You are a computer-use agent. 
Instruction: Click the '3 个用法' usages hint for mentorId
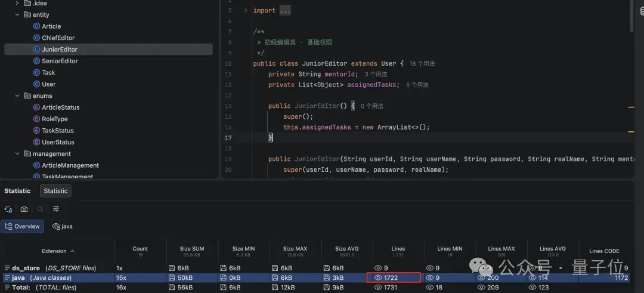tap(376, 75)
